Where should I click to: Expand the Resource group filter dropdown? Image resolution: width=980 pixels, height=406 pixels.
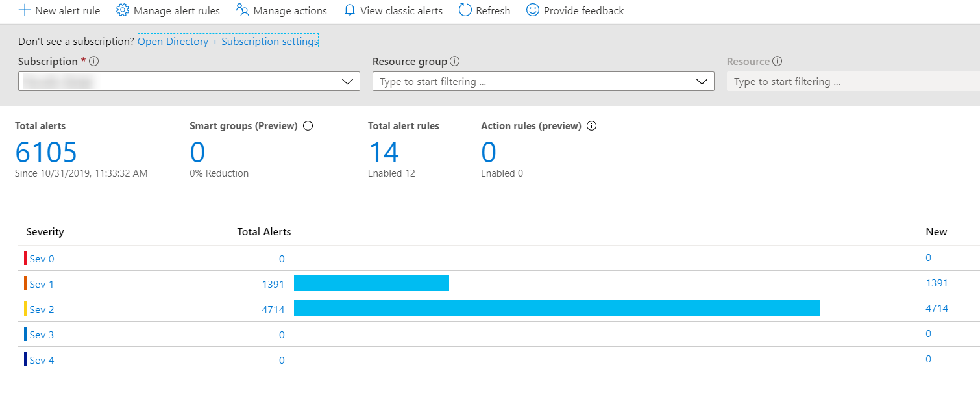click(702, 81)
